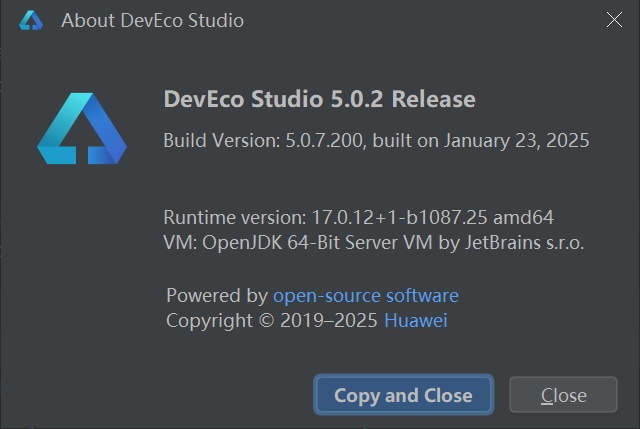The image size is (640, 429).
Task: Click the Build Version 5.0.7.200 line
Action: (x=376, y=140)
